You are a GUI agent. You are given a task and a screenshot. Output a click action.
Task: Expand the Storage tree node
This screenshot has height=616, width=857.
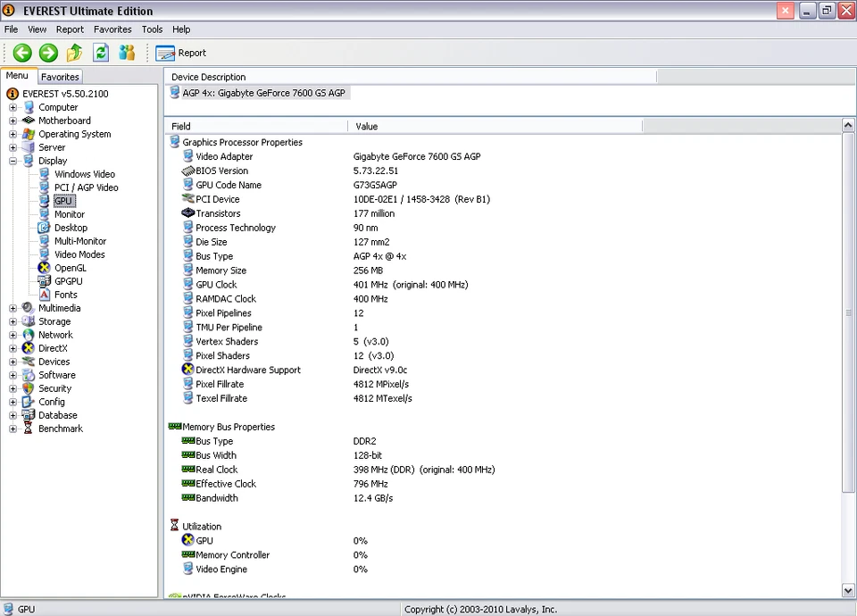13,321
